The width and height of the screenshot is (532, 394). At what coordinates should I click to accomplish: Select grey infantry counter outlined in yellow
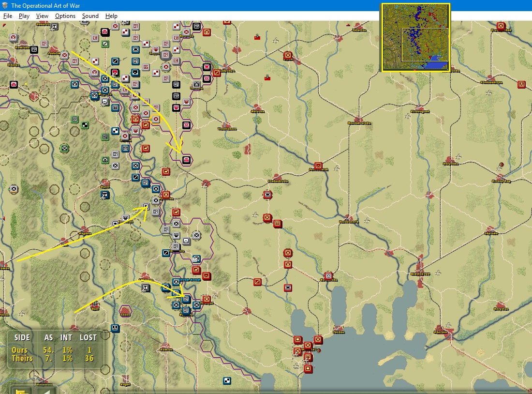pos(156,119)
